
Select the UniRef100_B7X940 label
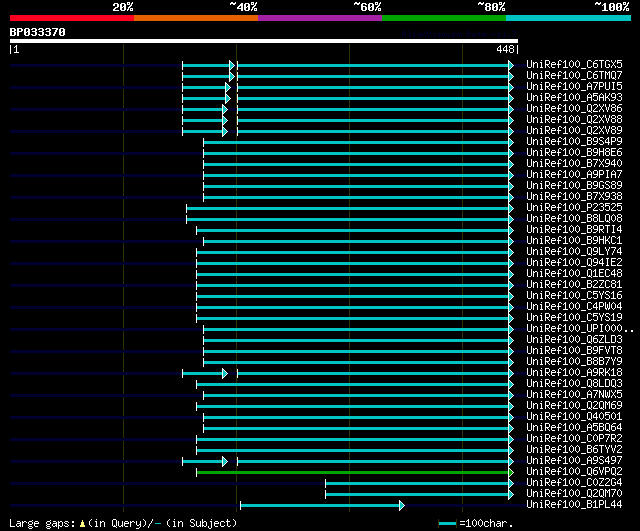(574, 164)
